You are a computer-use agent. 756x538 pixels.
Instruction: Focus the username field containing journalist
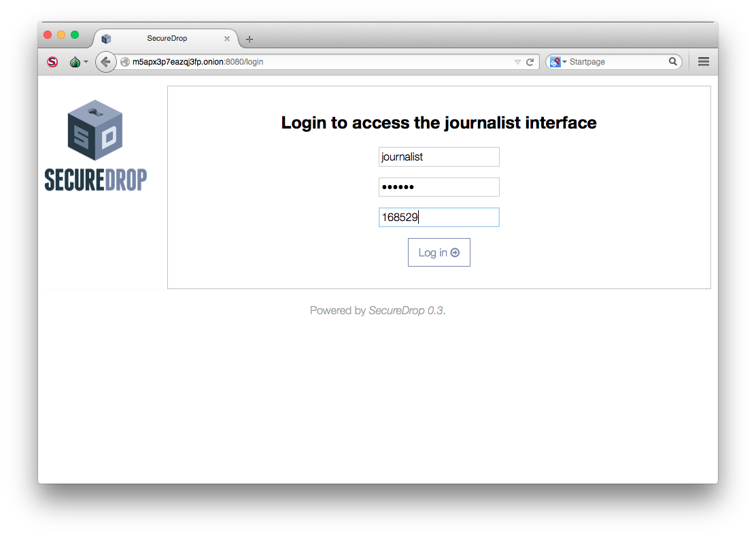439,157
